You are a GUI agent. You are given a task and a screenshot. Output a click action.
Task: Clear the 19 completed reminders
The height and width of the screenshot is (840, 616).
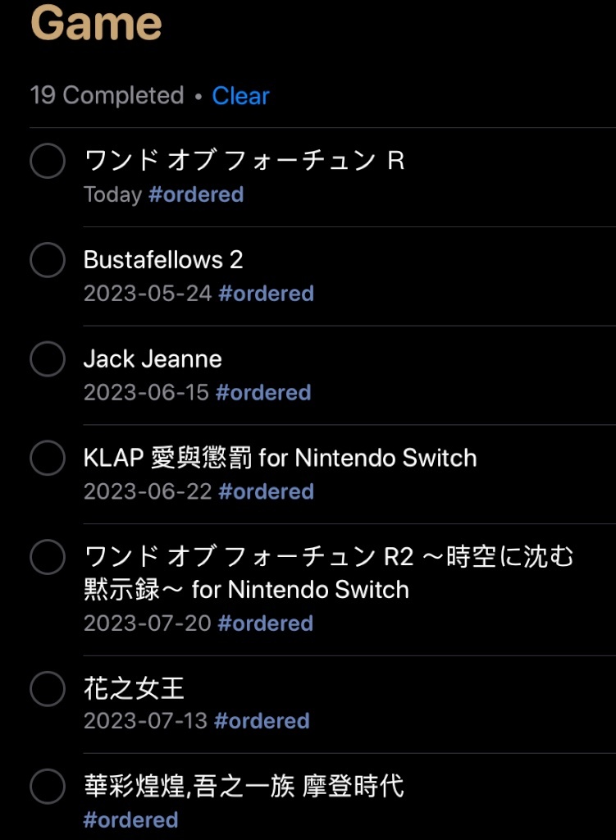[240, 96]
